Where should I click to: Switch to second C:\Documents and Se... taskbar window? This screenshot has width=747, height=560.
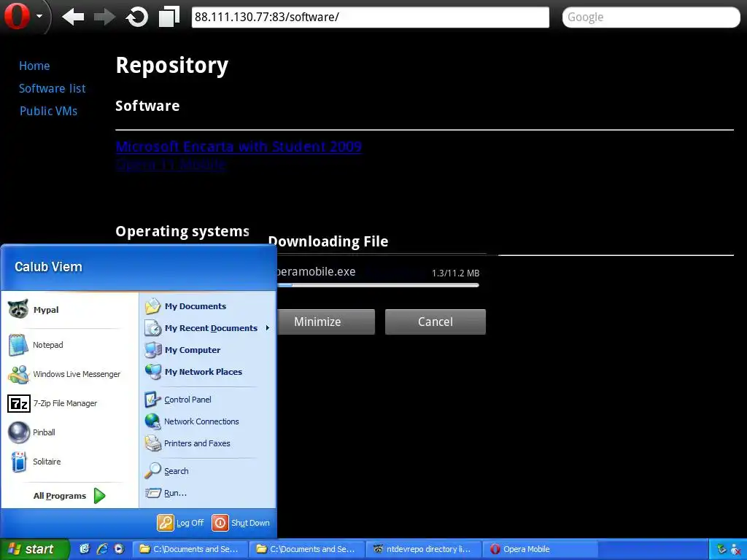point(307,549)
